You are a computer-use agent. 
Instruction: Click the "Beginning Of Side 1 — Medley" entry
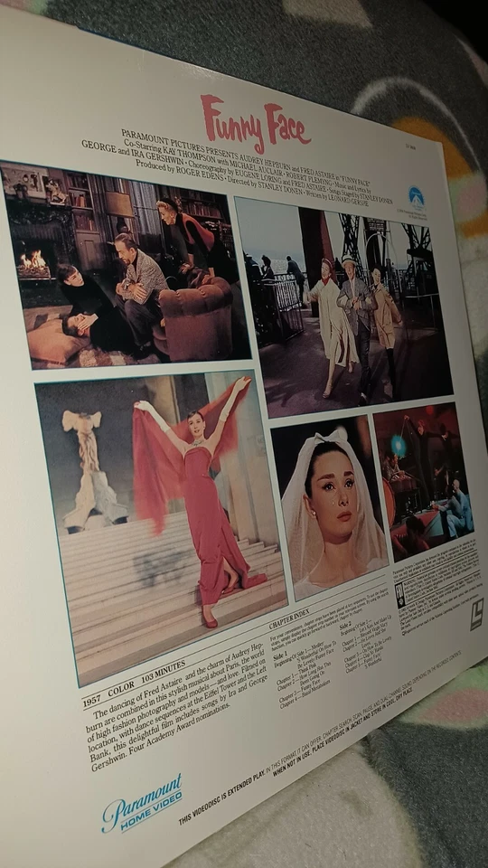click(x=304, y=655)
